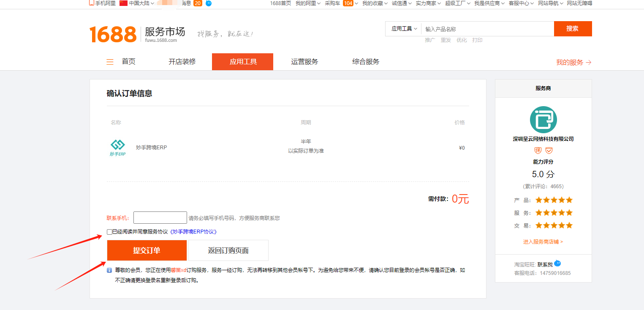Click the 搜索 search button
The image size is (644, 310).
coord(573,29)
